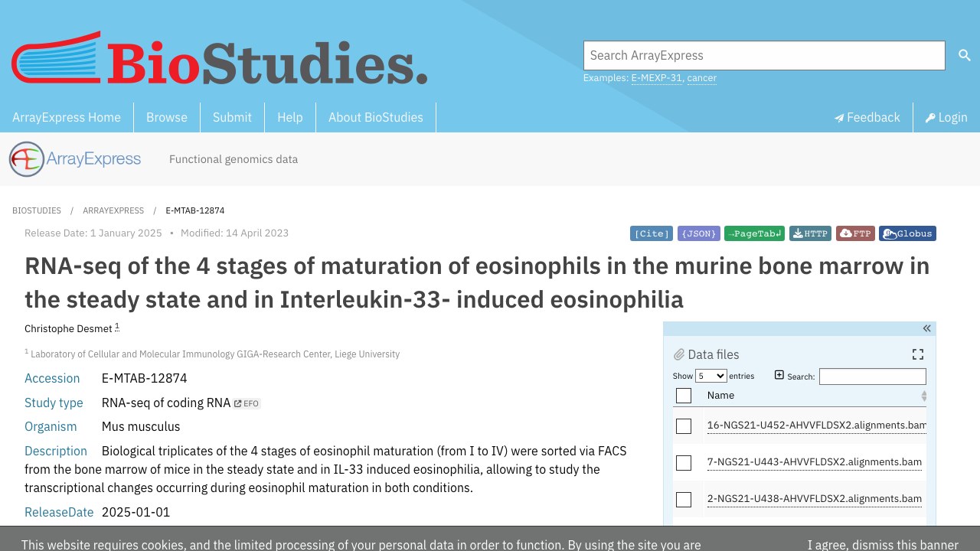Open 16-NGS21-U452-AHVVFLDSX2.alignments.bam file
This screenshot has width=980, height=551.
(x=817, y=425)
